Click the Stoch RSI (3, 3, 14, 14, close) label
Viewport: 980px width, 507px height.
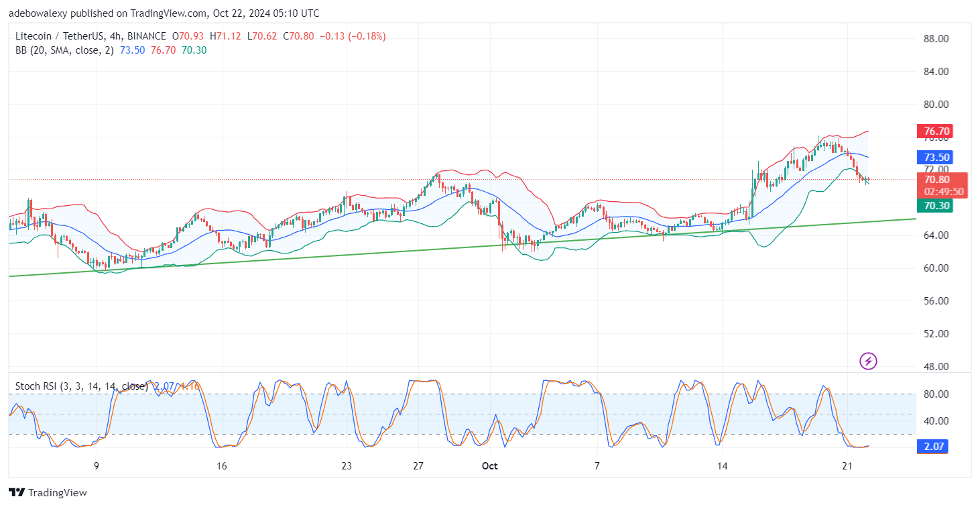coord(82,386)
